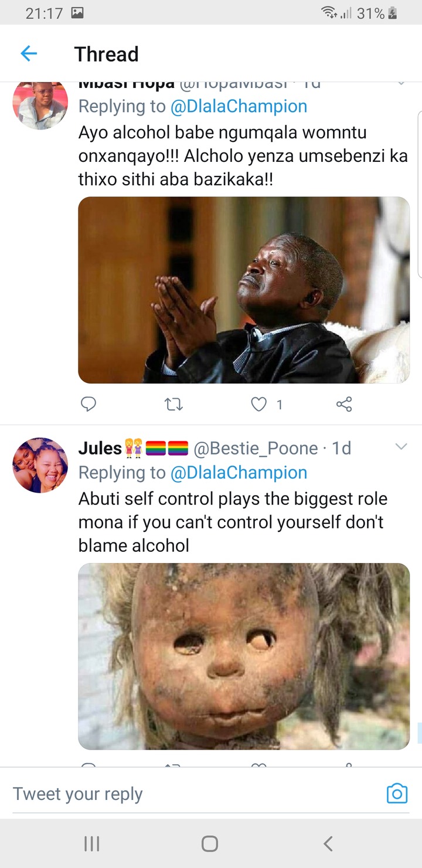
Task: Expand options chevron on Jules' tweet
Action: (401, 447)
